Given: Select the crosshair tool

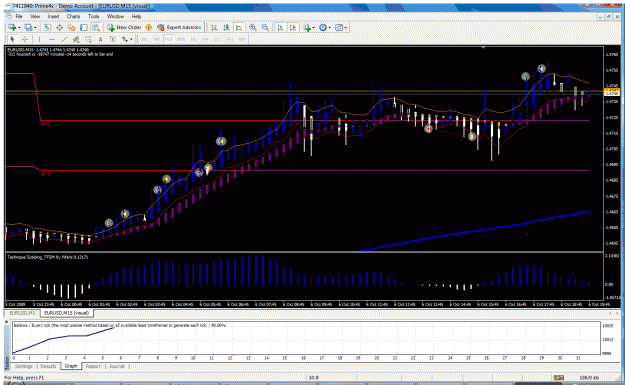Looking at the screenshot, I should [25, 39].
